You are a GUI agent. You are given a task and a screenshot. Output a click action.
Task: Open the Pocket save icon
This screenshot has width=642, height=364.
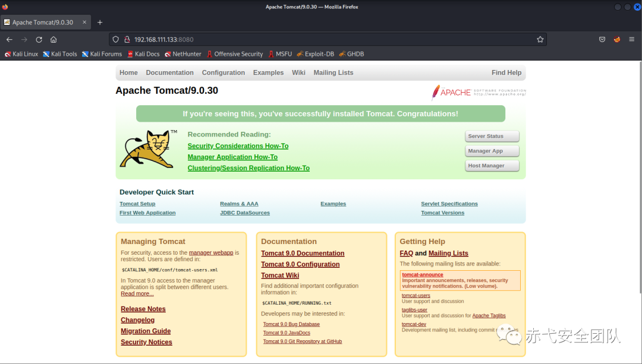pos(602,39)
